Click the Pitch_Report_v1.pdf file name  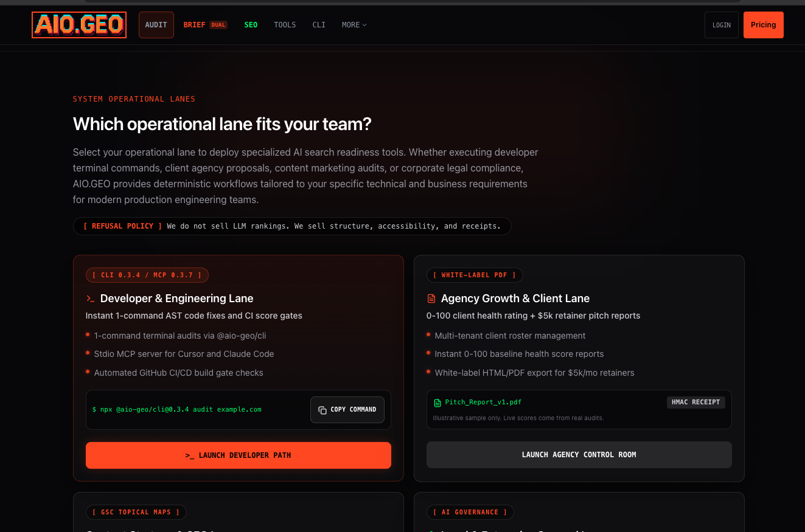pyautogui.click(x=483, y=402)
